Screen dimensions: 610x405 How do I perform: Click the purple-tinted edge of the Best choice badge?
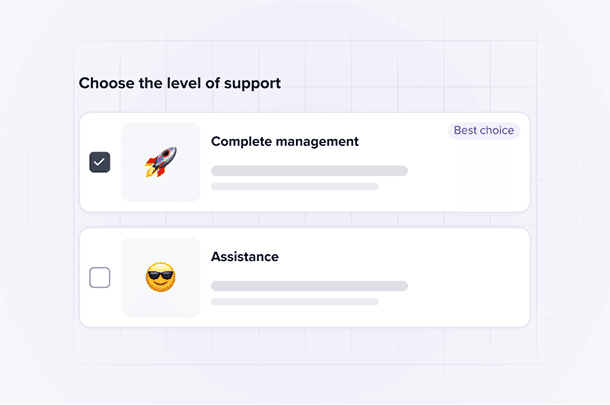click(x=451, y=131)
